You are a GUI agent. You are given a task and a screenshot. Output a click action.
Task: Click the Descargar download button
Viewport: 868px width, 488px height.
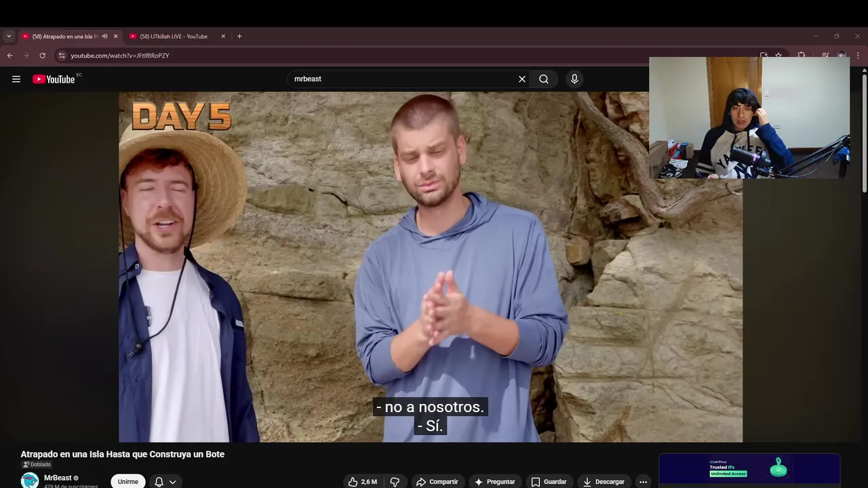pos(604,482)
